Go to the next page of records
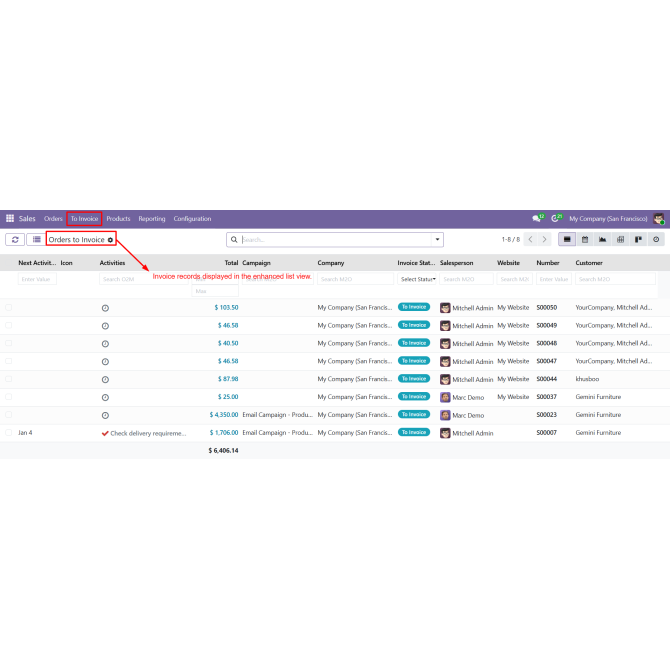Image resolution: width=670 pixels, height=670 pixels. click(544, 239)
